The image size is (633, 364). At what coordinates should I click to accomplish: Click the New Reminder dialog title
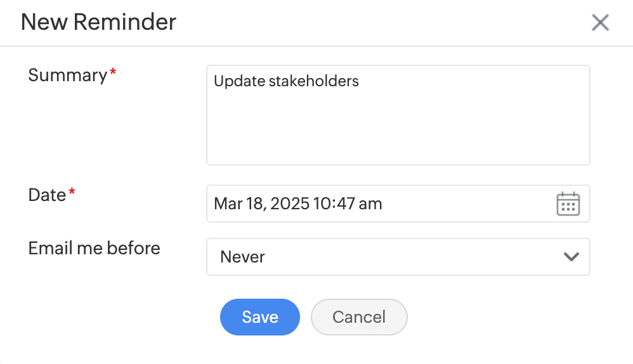(98, 22)
